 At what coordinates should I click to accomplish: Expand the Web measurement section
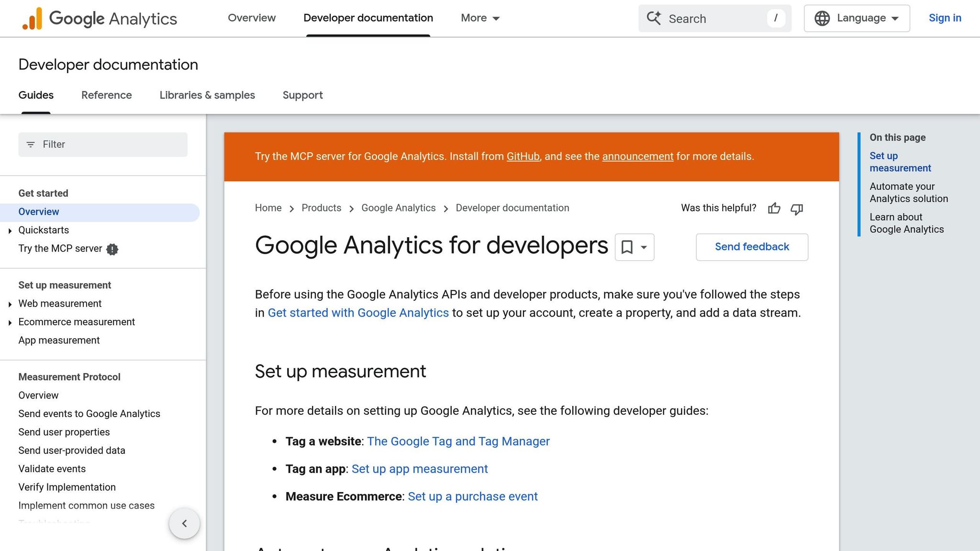click(10, 305)
